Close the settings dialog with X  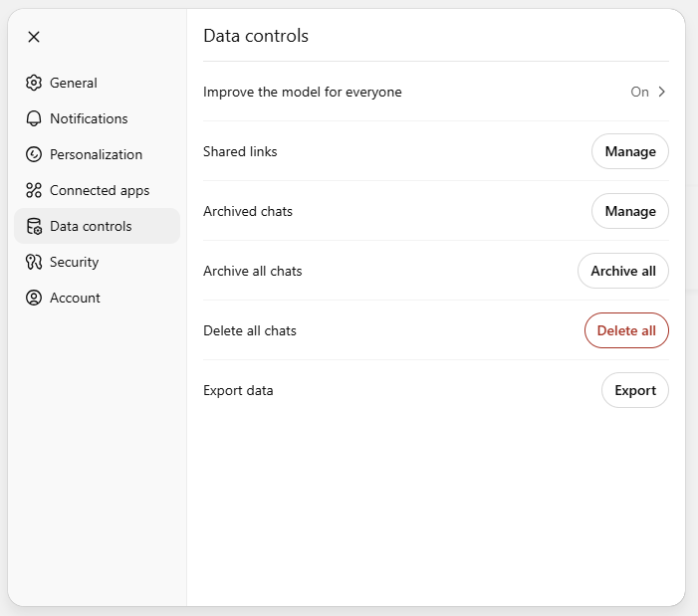click(34, 37)
